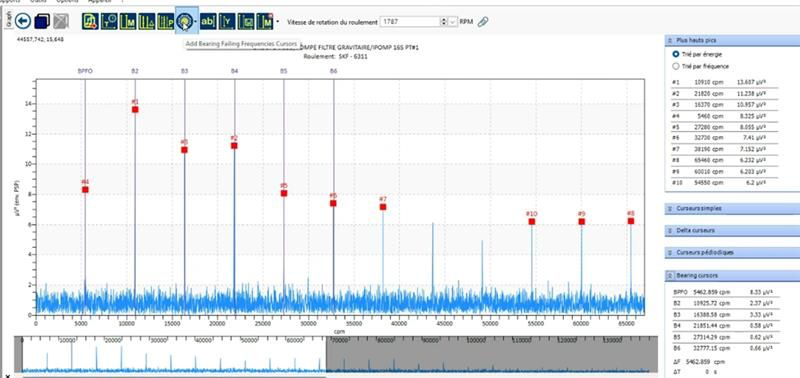
Task: Click the green cursor icon labeled T
Action: 109,21
